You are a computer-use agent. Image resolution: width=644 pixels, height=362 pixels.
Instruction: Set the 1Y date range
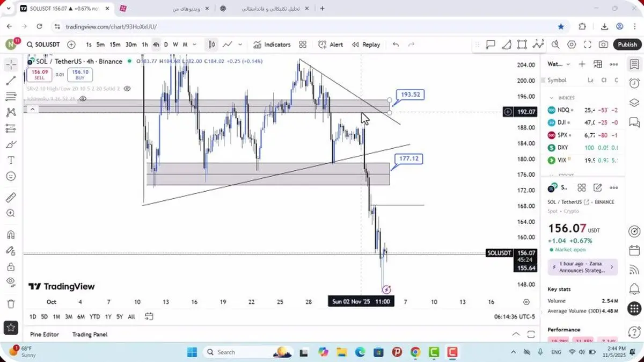108,316
